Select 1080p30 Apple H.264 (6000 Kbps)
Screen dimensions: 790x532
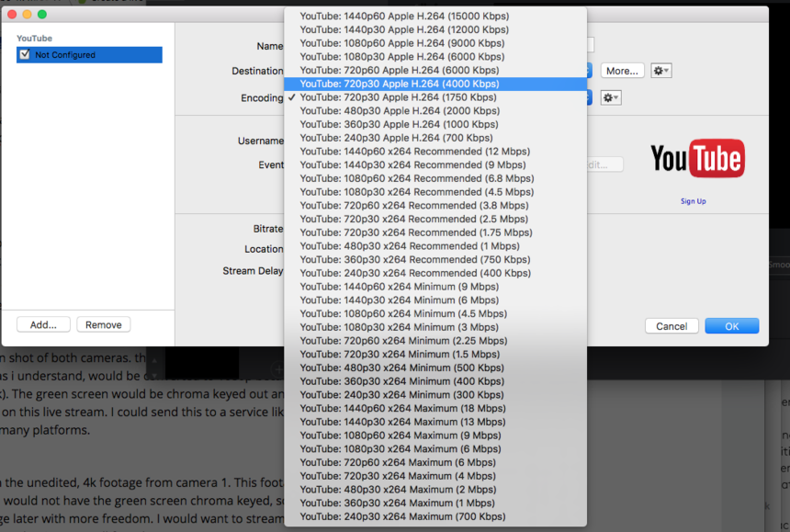(435, 57)
